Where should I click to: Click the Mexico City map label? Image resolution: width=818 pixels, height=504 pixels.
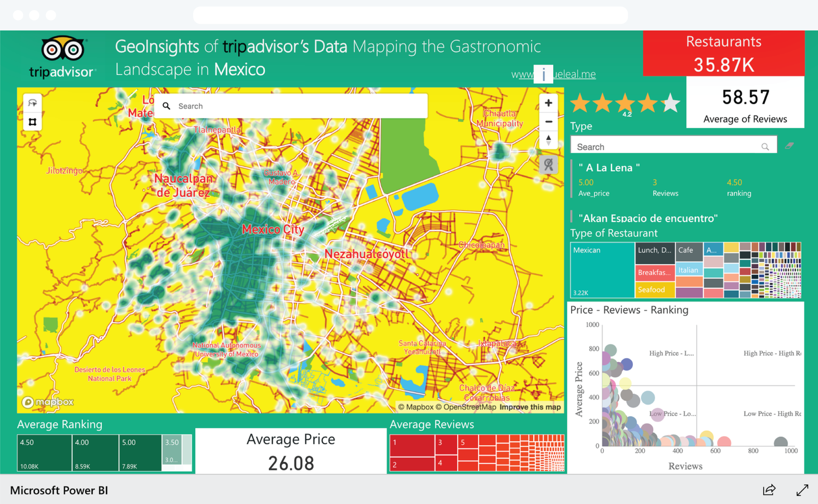273,230
